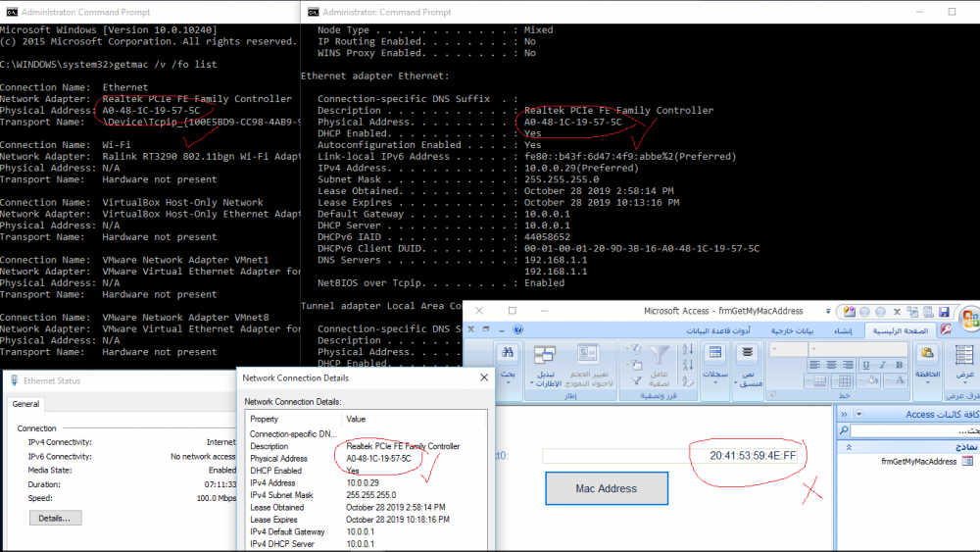Click the search magnifier in Access navigation pane
The height and width of the screenshot is (552, 980).
[x=844, y=430]
